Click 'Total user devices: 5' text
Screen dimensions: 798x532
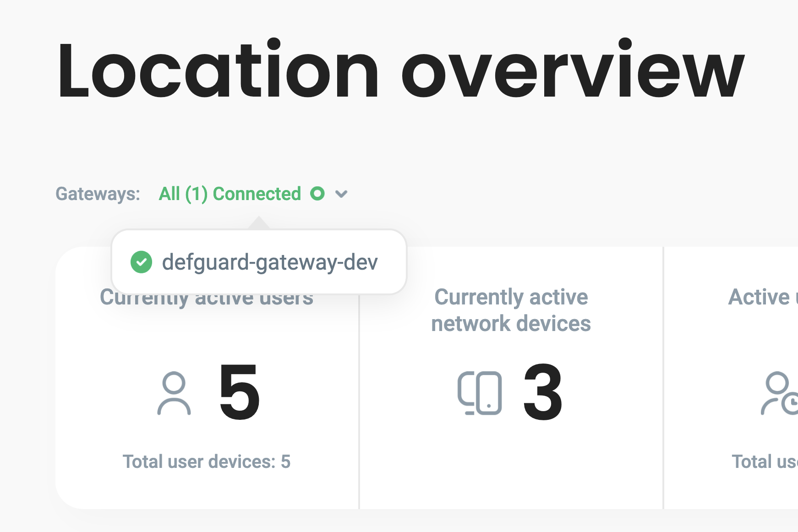point(206,461)
